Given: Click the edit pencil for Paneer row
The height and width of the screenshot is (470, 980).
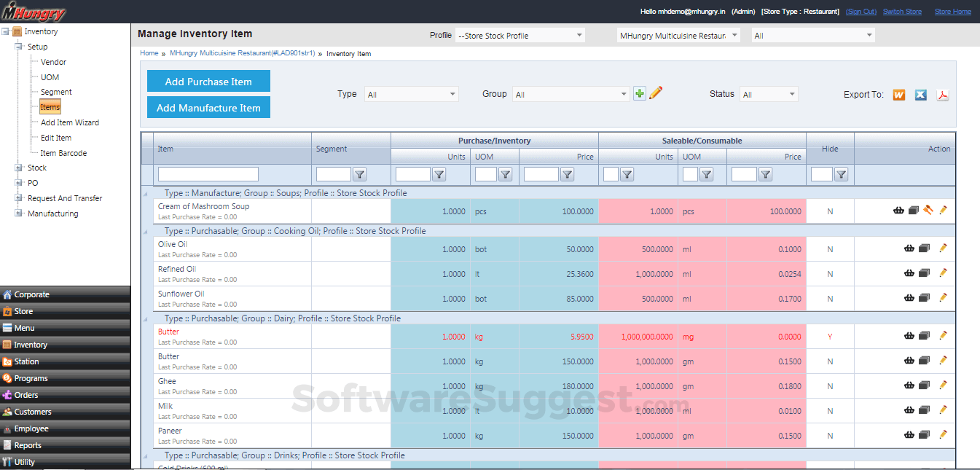Looking at the screenshot, I should pyautogui.click(x=943, y=434).
